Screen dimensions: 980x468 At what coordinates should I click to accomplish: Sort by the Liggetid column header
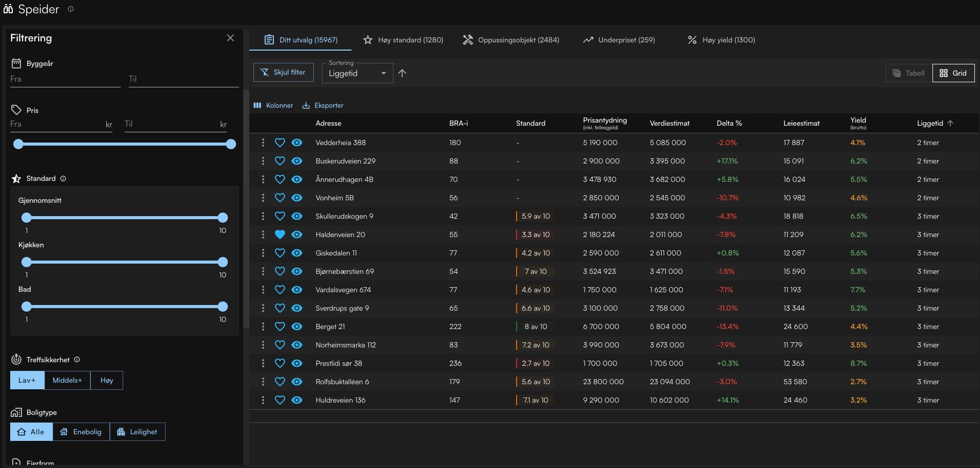930,123
